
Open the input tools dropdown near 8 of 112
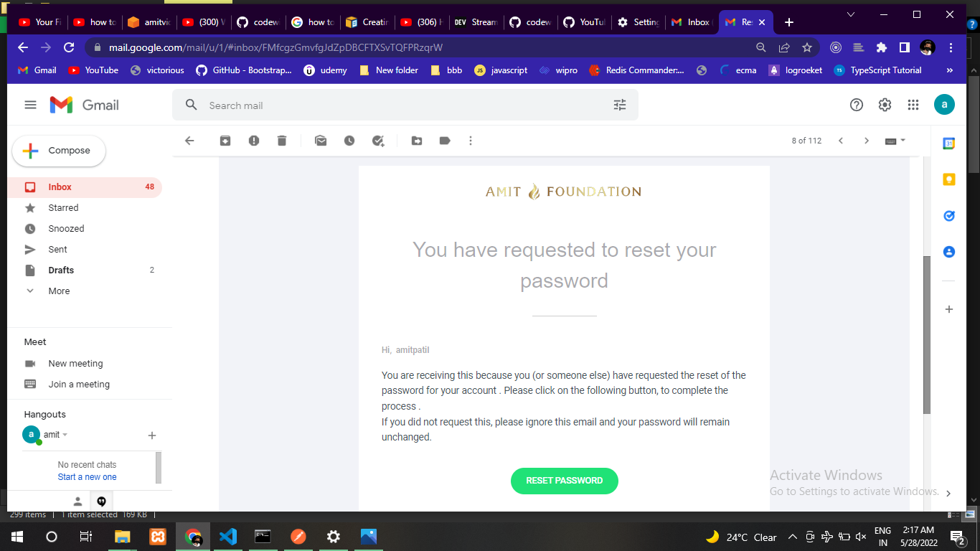tap(895, 141)
